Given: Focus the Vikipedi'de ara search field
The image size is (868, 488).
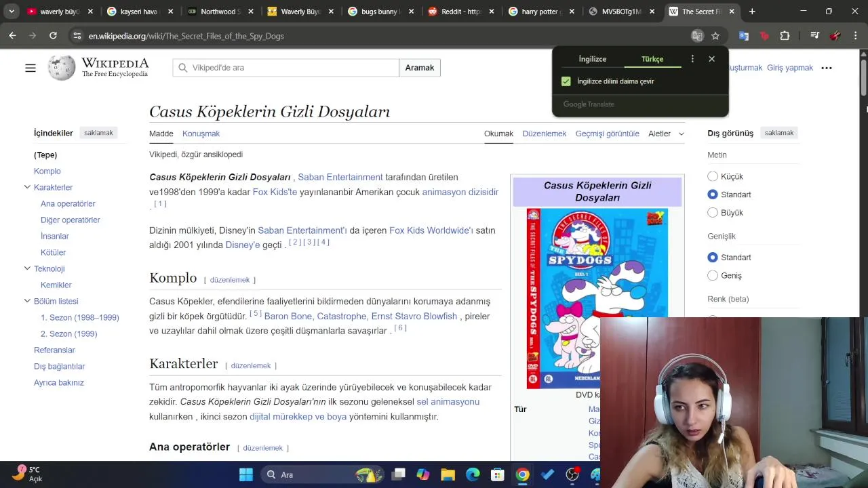Looking at the screenshot, I should point(286,68).
